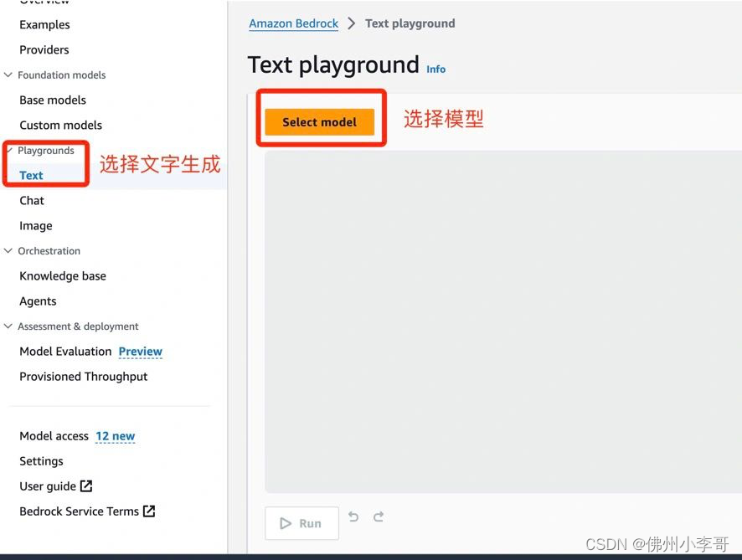This screenshot has height=560, width=742.
Task: Open the User guide link
Action: [x=48, y=486]
